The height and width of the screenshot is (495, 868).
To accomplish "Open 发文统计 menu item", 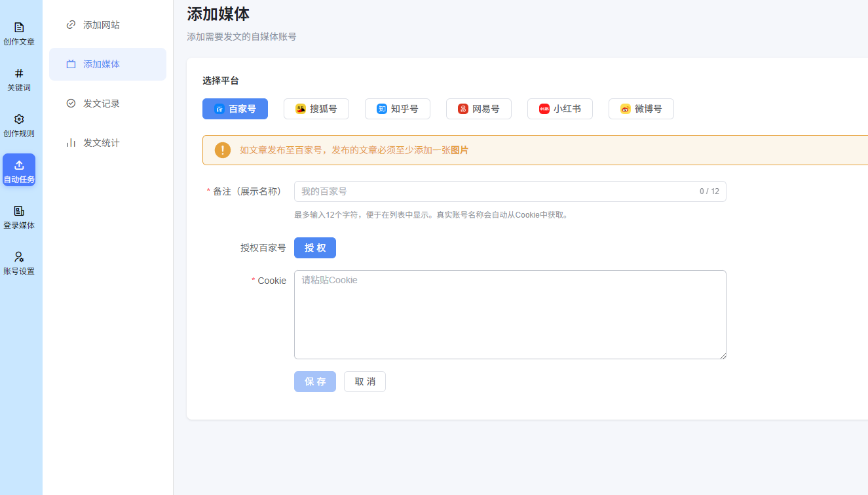I will tap(101, 143).
